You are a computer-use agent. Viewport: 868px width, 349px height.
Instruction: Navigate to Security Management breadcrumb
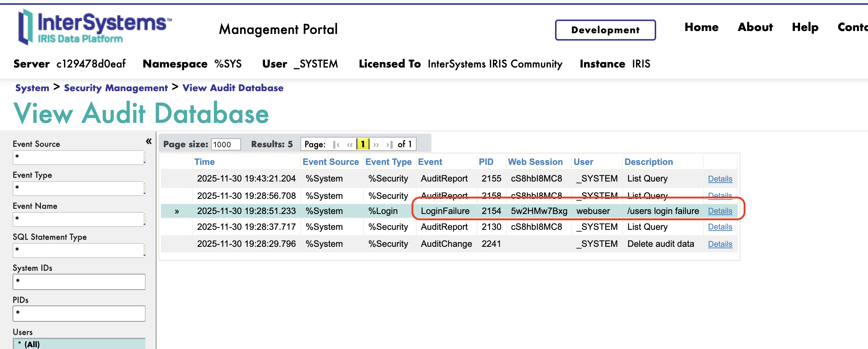coord(116,88)
